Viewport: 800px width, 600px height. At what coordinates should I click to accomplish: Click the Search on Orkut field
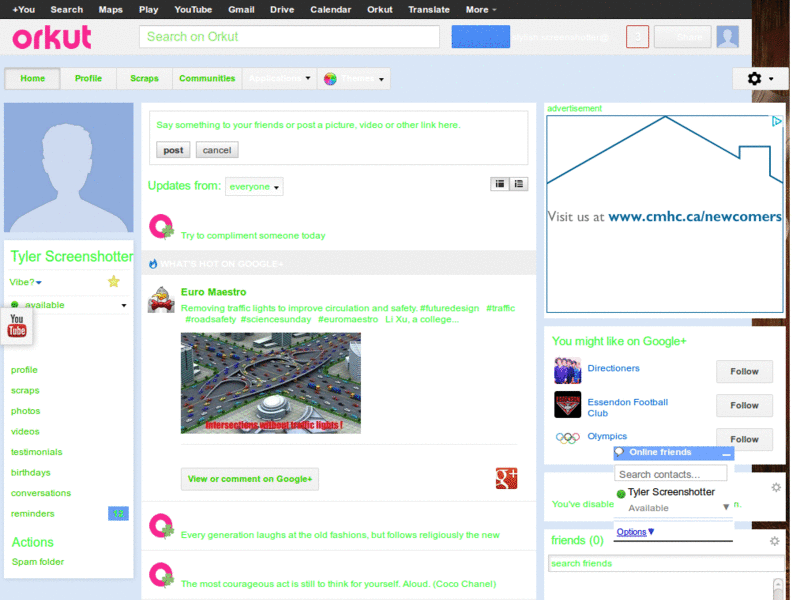tap(289, 37)
